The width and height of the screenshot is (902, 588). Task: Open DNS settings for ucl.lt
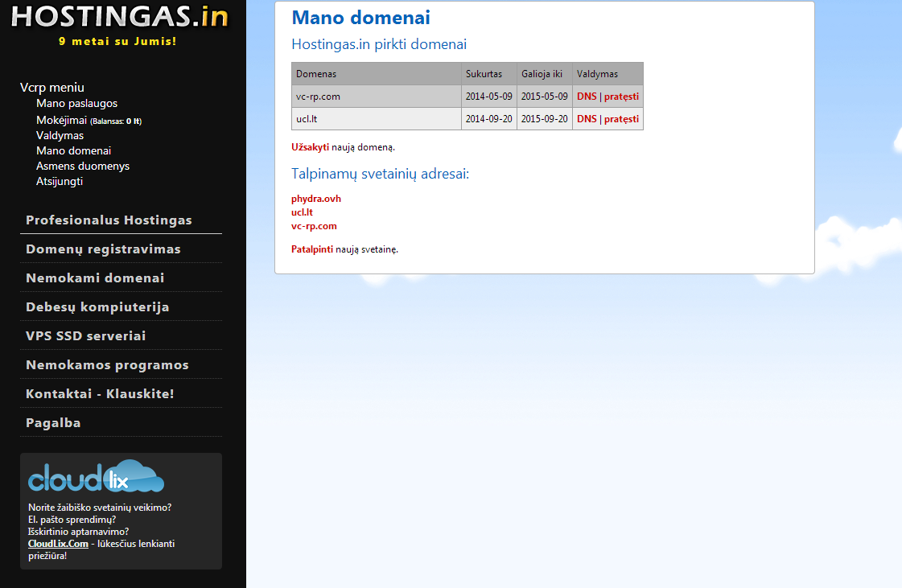click(587, 119)
